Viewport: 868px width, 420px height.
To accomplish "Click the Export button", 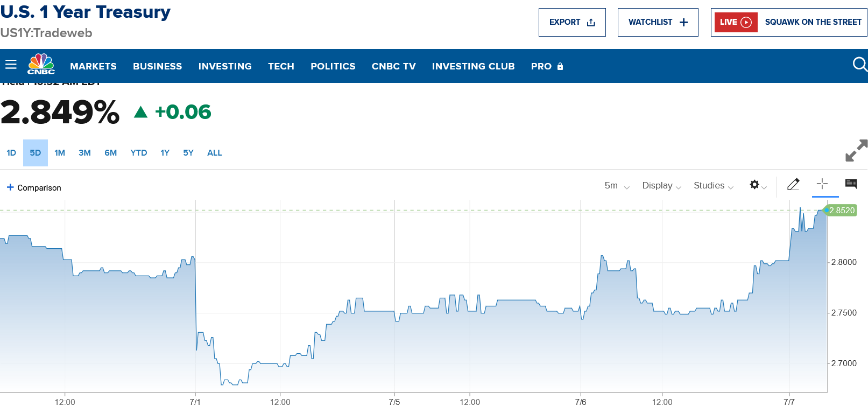I will (x=572, y=22).
